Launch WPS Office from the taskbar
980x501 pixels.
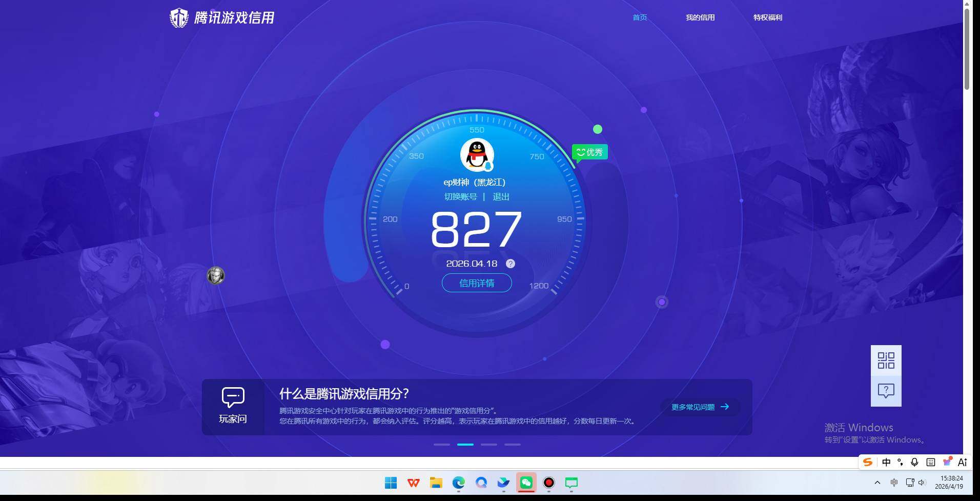click(413, 483)
